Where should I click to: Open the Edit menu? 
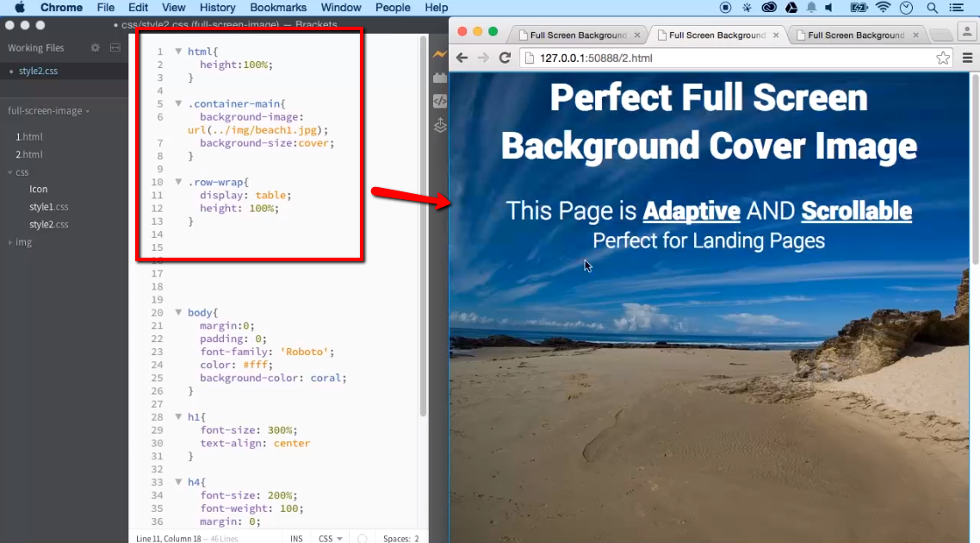[138, 8]
